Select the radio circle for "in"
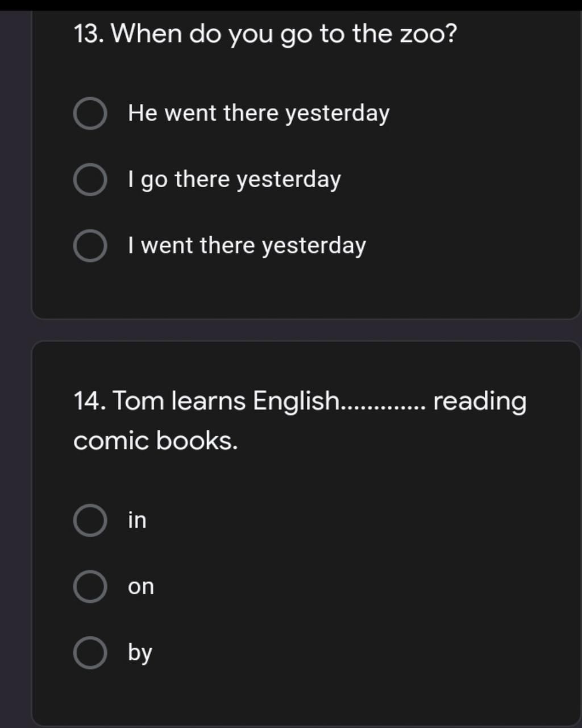The width and height of the screenshot is (582, 728). pos(90,520)
